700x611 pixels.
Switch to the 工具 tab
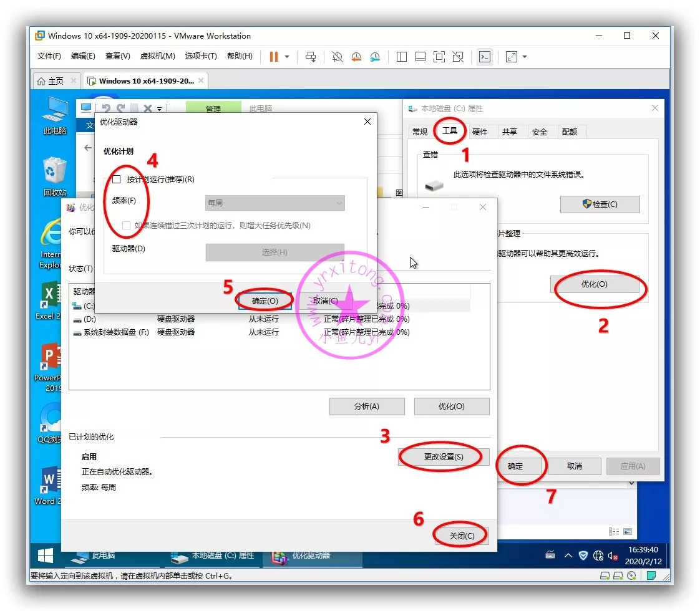click(450, 132)
